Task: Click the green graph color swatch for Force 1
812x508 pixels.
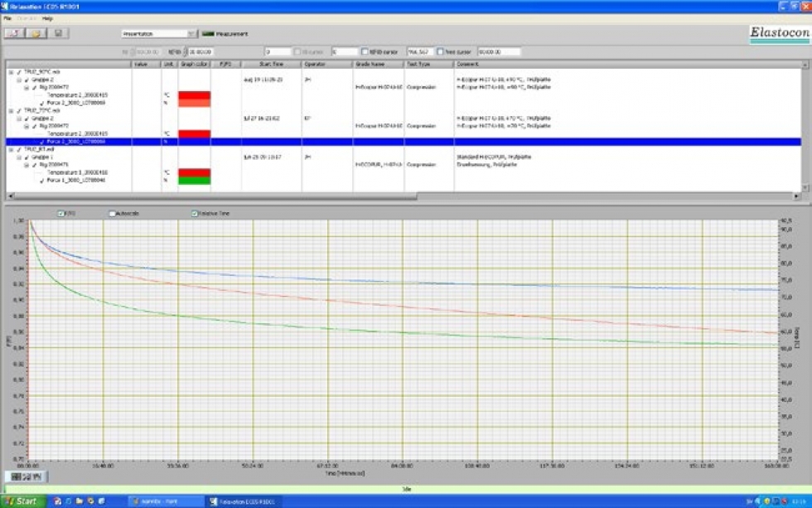Action: pyautogui.click(x=194, y=179)
